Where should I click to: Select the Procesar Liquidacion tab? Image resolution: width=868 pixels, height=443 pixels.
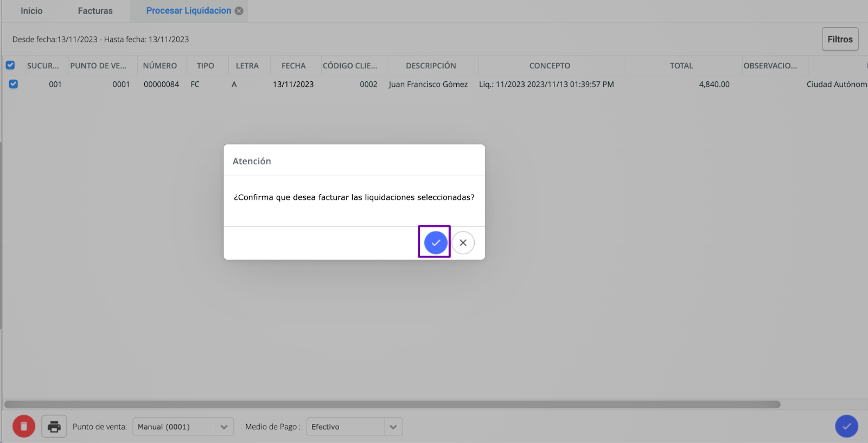coord(188,11)
